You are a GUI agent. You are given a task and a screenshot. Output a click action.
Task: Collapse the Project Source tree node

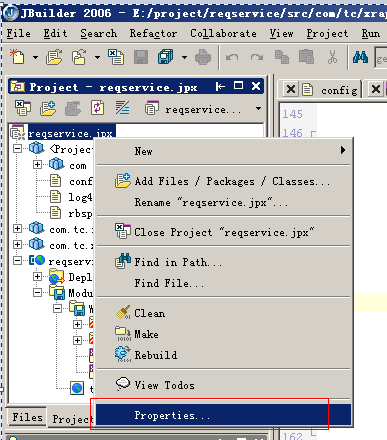tap(17, 148)
